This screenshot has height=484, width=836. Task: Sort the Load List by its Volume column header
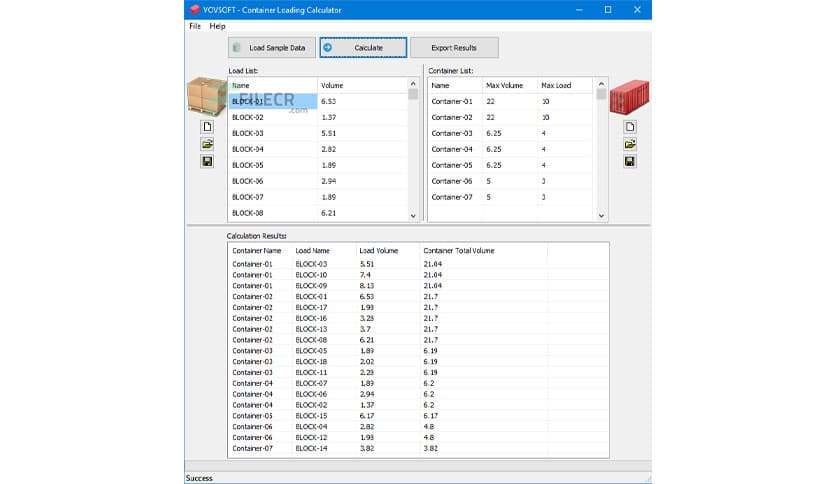[x=363, y=85]
